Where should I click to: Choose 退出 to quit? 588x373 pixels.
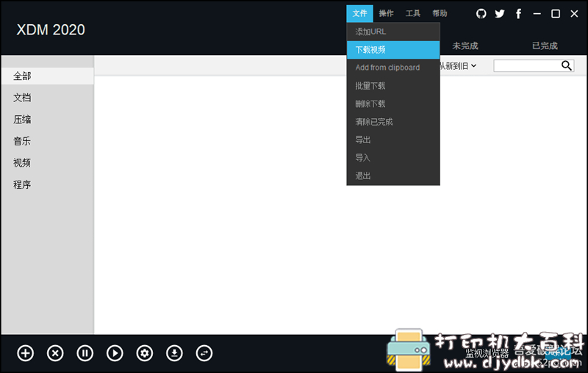tap(393, 175)
